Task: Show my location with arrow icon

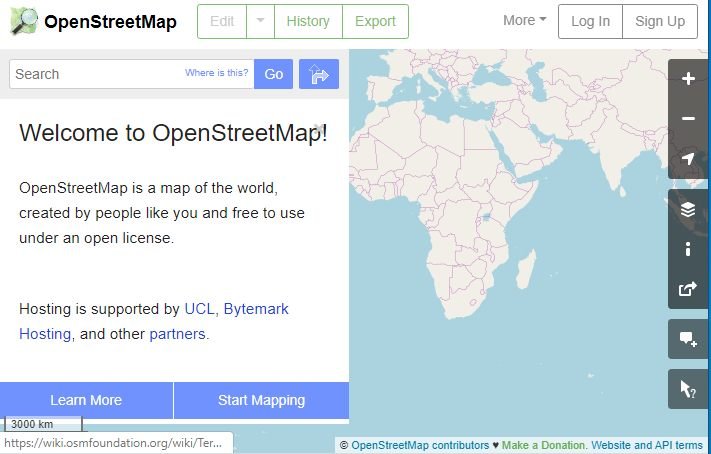Action: click(688, 159)
